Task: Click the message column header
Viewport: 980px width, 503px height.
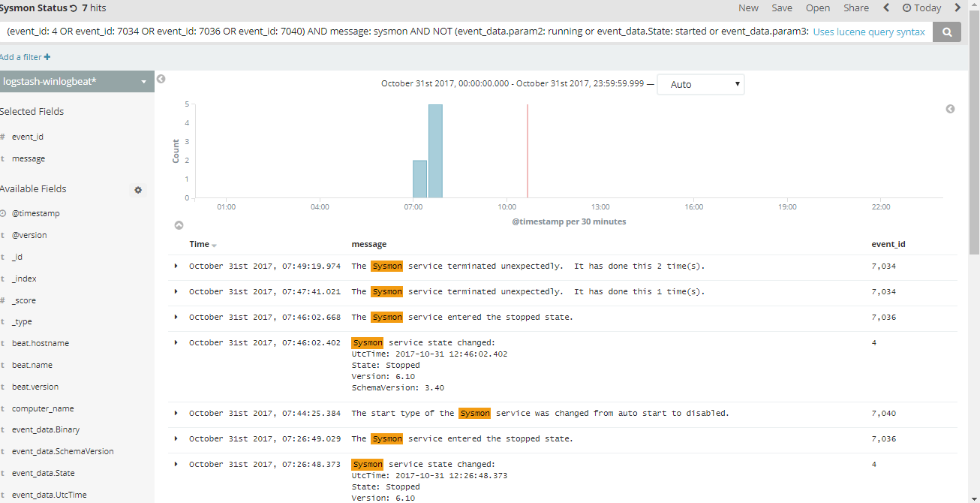Action: 369,244
